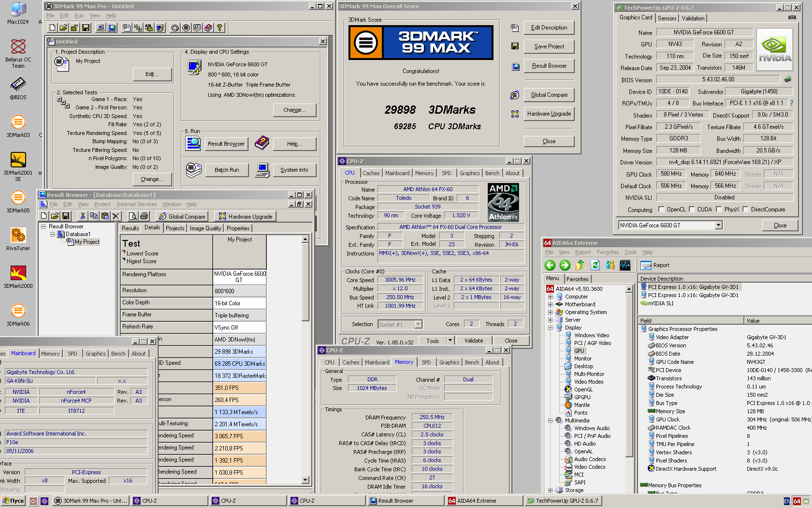Switch to the TechPowerUp GPU-Z taskbar button

coord(564,501)
